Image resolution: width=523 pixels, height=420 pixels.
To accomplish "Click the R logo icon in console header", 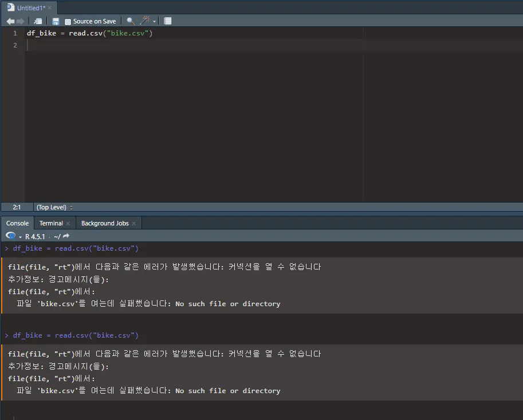I will coord(10,236).
